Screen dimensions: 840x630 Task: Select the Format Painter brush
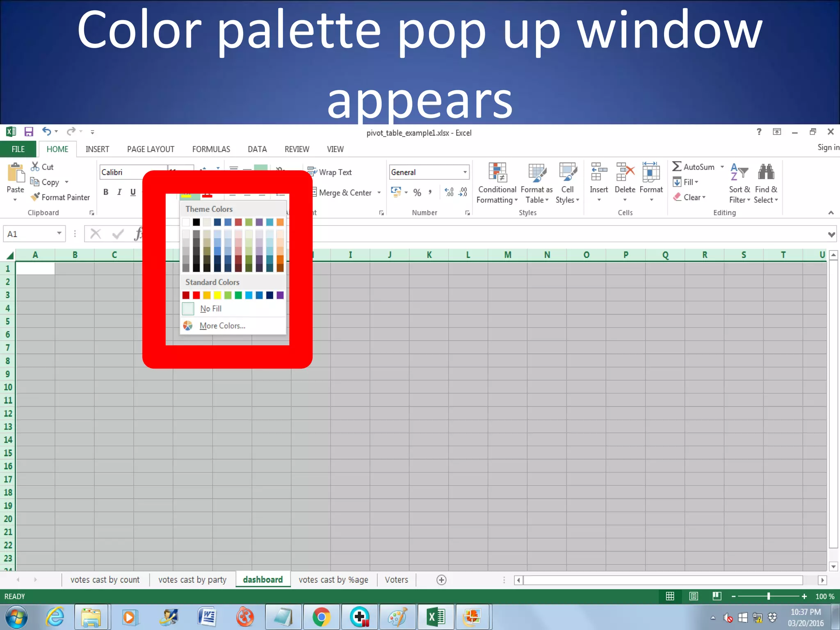[36, 197]
